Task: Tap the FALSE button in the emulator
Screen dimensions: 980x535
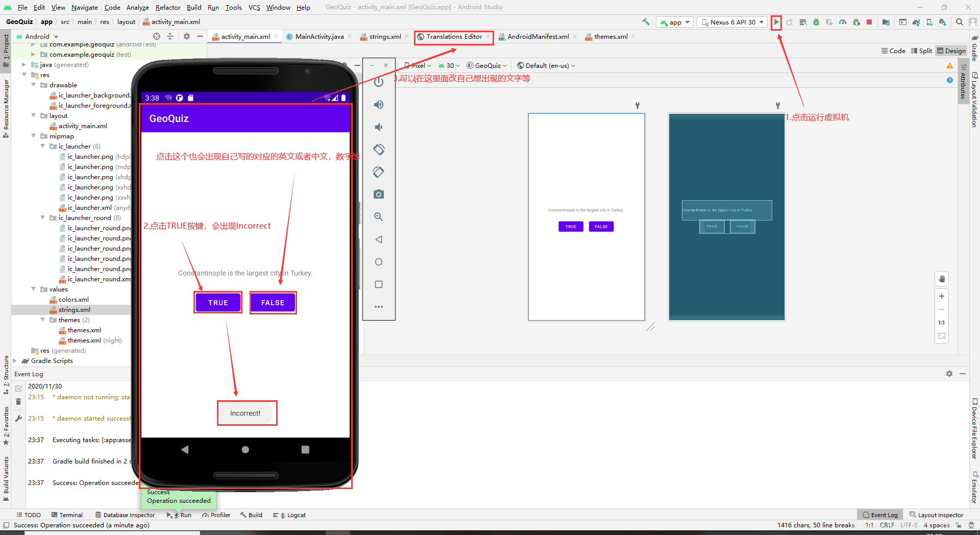Action: coord(273,303)
